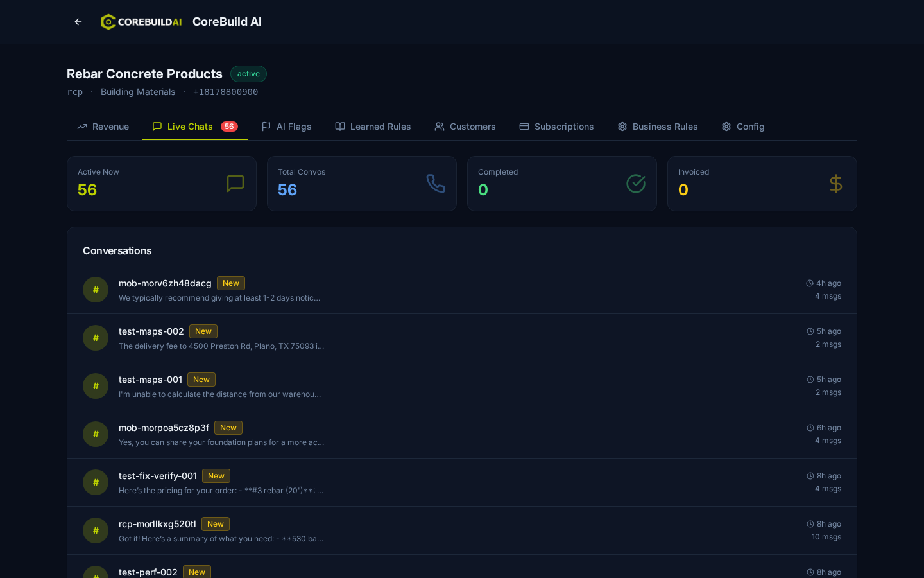Viewport: 924px width, 578px height.
Task: Click the back arrow icon
Action: click(x=78, y=22)
